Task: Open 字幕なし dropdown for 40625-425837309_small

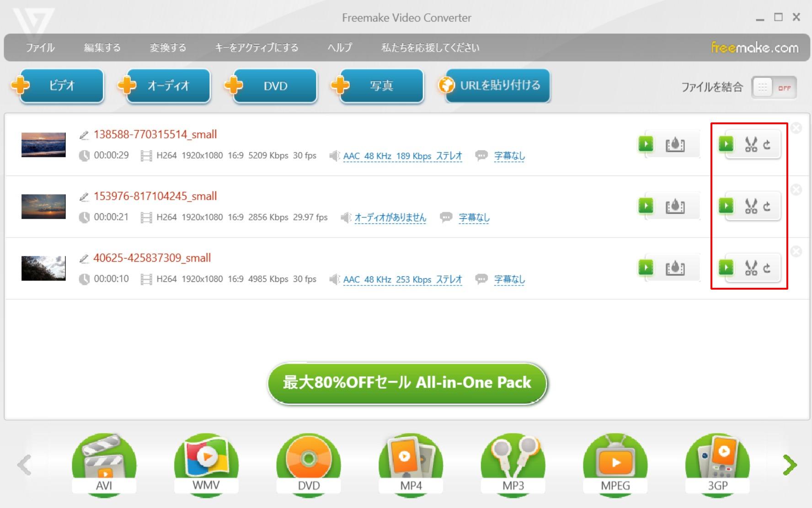Action: pyautogui.click(x=509, y=280)
